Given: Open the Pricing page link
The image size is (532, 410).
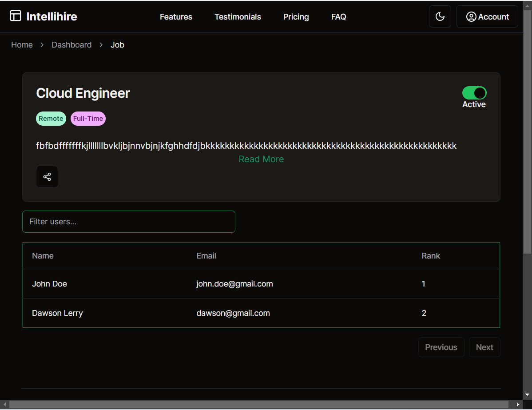Looking at the screenshot, I should [x=296, y=17].
